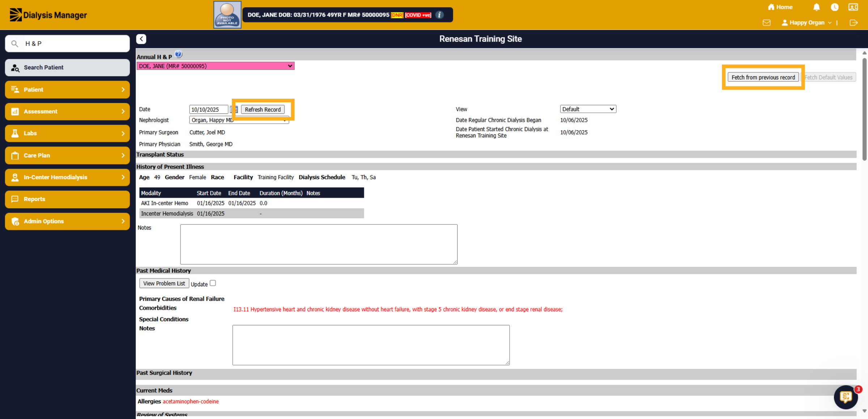The width and height of the screenshot is (868, 419).
Task: Click the View Problem List button
Action: pos(164,283)
